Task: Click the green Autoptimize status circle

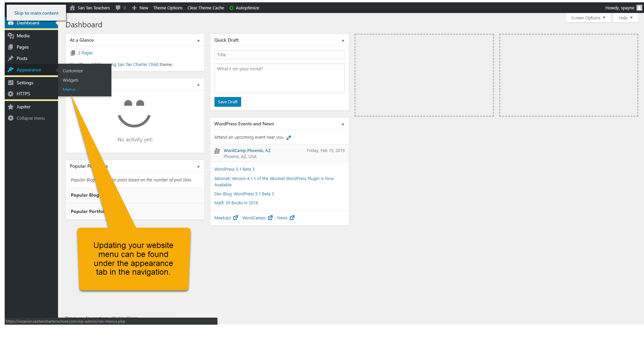Action: 231,8
